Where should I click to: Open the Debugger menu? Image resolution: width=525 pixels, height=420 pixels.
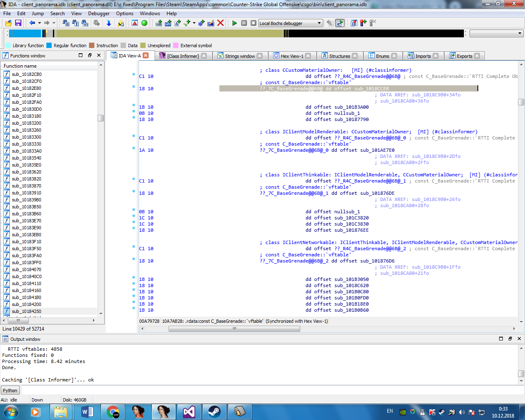point(99,13)
